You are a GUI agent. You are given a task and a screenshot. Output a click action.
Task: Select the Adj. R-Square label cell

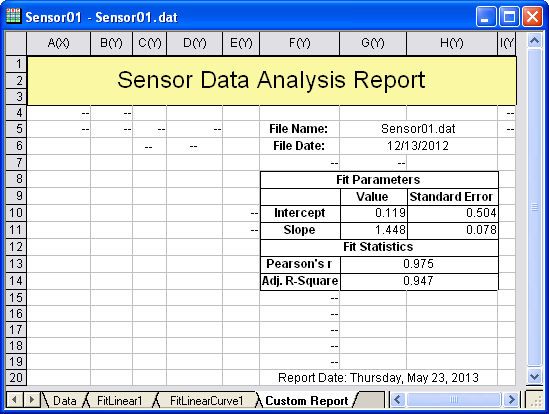click(300, 281)
